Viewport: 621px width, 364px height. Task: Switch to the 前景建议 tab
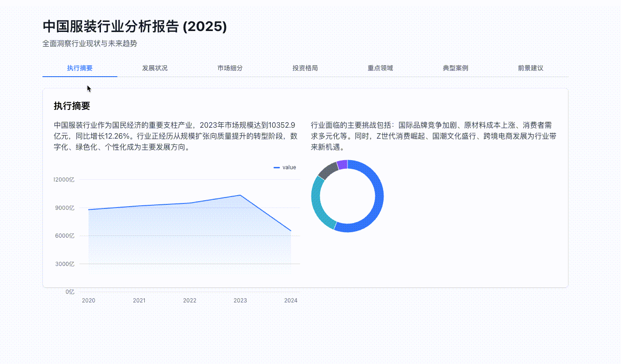pyautogui.click(x=530, y=68)
